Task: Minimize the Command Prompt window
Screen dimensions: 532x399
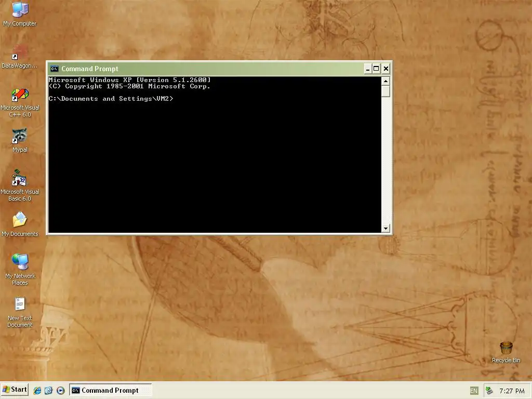Action: pos(367,69)
